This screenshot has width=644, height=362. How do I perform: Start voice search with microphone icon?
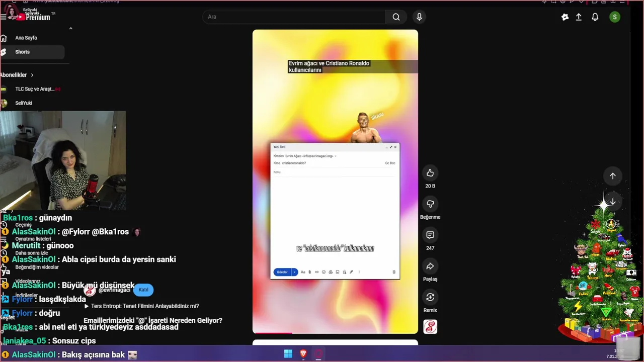[x=419, y=17]
